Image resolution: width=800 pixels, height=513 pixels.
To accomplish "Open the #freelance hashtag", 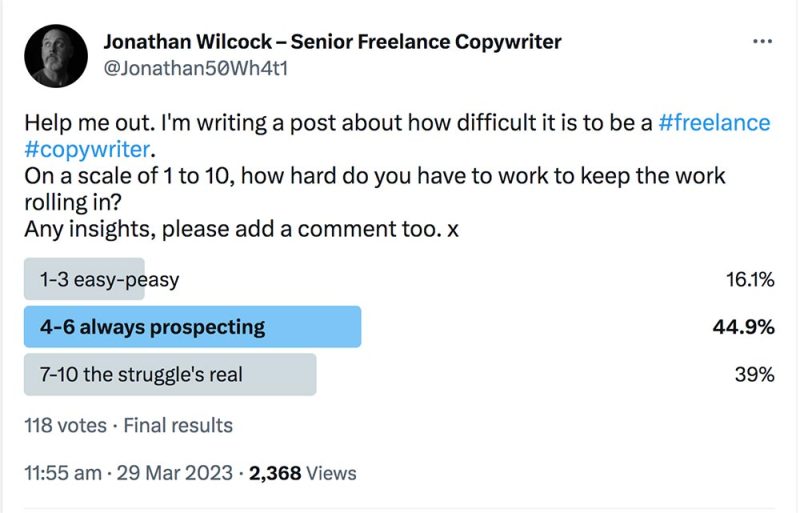I will point(714,123).
